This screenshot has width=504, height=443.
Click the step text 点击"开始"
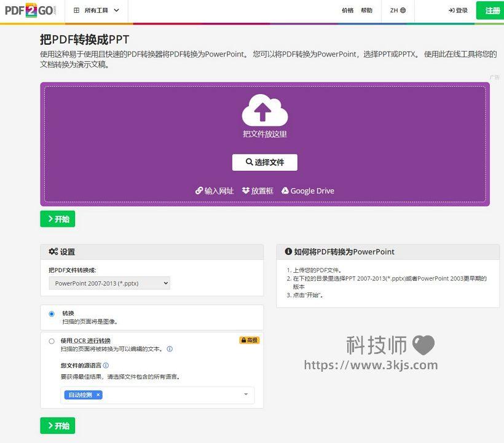pyautogui.click(x=309, y=295)
